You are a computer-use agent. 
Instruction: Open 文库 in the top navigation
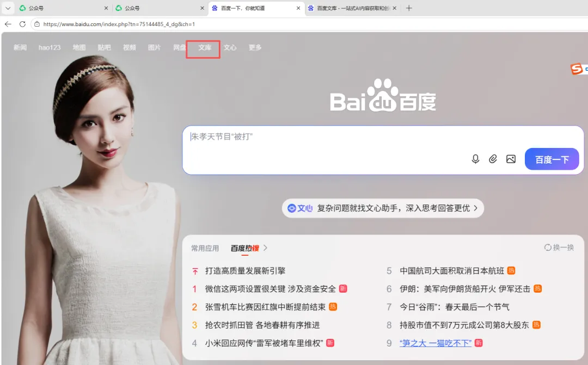(205, 47)
